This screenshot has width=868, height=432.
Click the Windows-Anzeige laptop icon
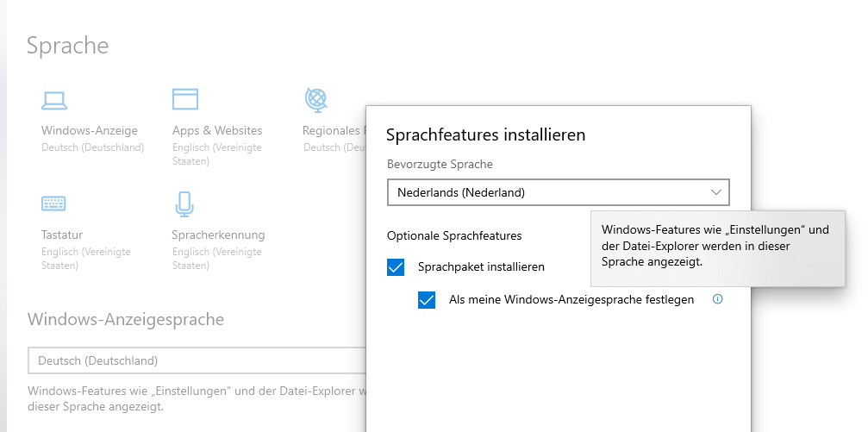54,100
